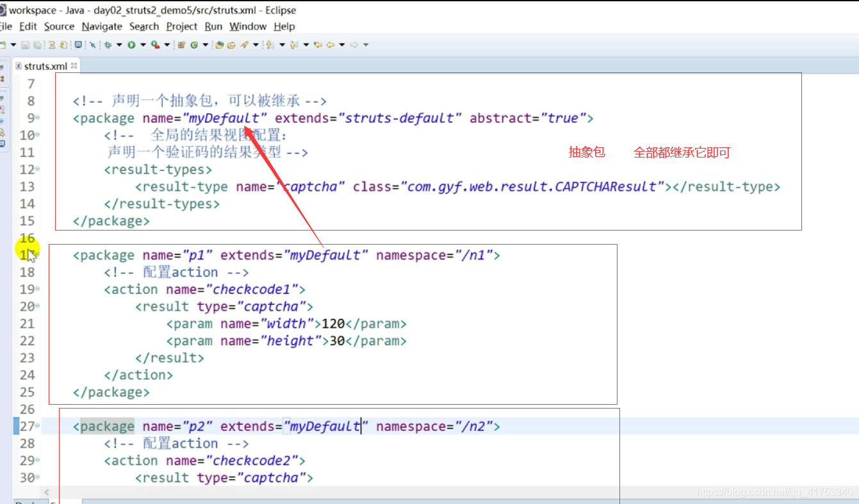Viewport: 859px width, 504px height.
Task: Open the Edit menu
Action: click(x=28, y=26)
